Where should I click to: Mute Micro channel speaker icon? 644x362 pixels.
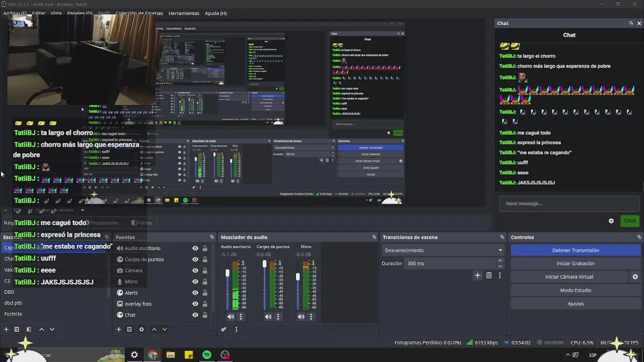pos(301,317)
